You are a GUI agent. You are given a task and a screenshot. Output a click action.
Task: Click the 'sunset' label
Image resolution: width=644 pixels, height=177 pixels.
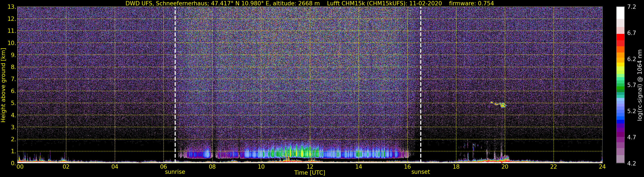click(x=420, y=172)
